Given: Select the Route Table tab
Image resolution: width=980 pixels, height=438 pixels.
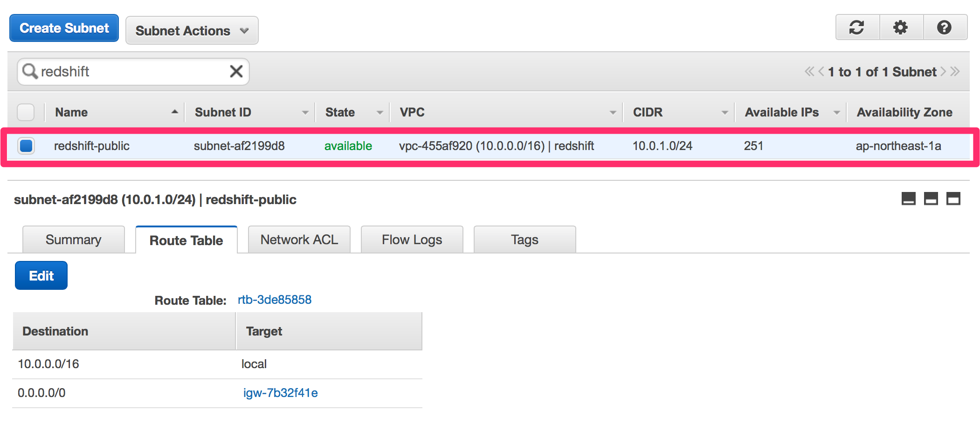Looking at the screenshot, I should (186, 240).
